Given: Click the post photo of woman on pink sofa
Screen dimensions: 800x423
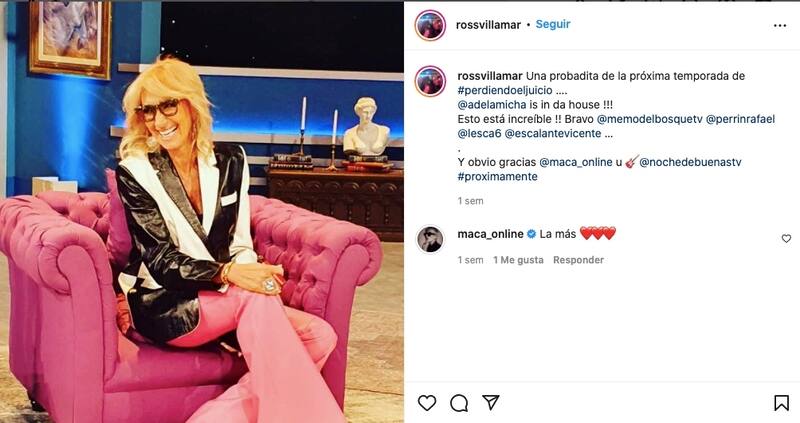Looking at the screenshot, I should point(202,212).
